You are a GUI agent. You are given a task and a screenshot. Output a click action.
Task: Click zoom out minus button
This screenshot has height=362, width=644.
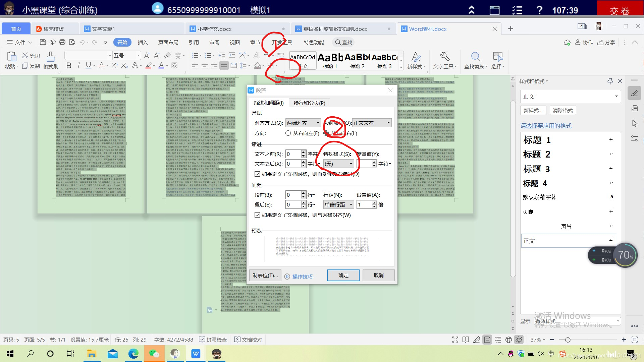click(x=552, y=340)
